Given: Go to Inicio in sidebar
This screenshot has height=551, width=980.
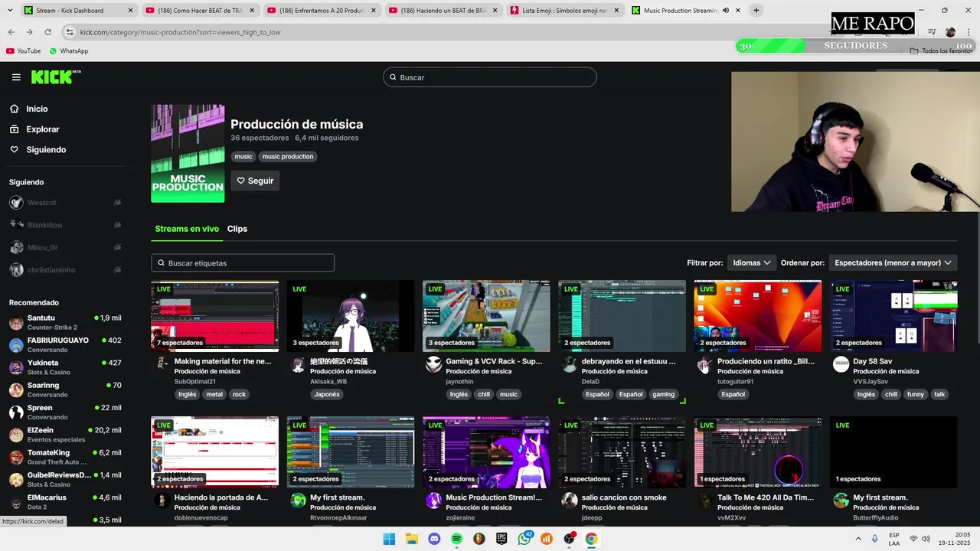Looking at the screenshot, I should [x=37, y=109].
